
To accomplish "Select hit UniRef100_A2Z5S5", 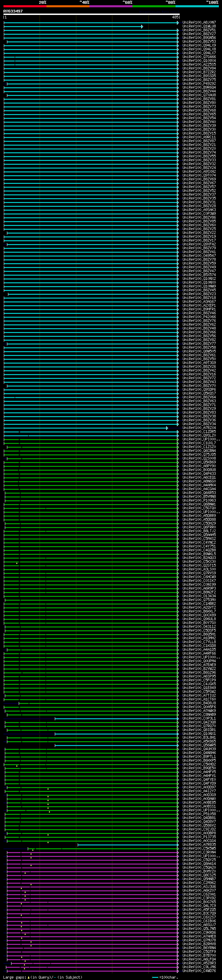I will pos(199,64).
